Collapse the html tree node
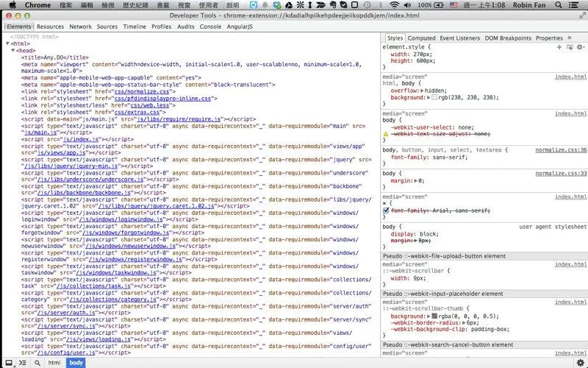The height and width of the screenshot is (368, 588). click(x=7, y=43)
